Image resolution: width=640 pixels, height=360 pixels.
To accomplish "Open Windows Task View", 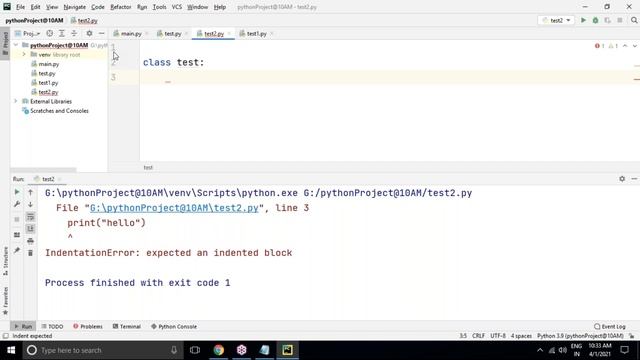I will (195, 350).
